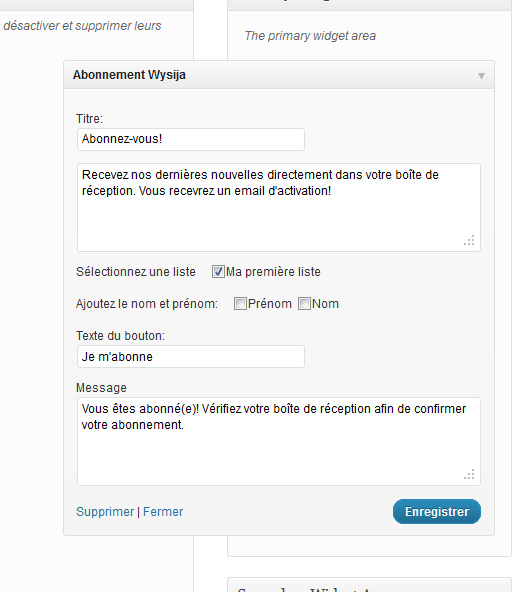Click the Sélectionnez une liste label

point(136,272)
